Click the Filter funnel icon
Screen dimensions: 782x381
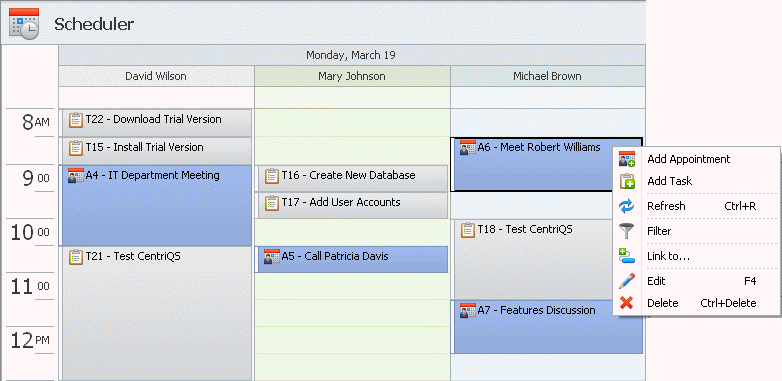627,231
